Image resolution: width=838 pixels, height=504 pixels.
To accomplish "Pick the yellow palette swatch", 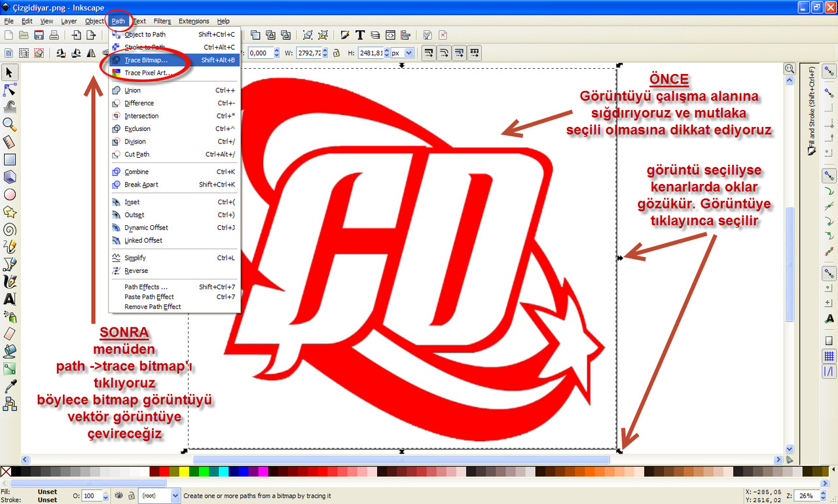I will (x=184, y=471).
